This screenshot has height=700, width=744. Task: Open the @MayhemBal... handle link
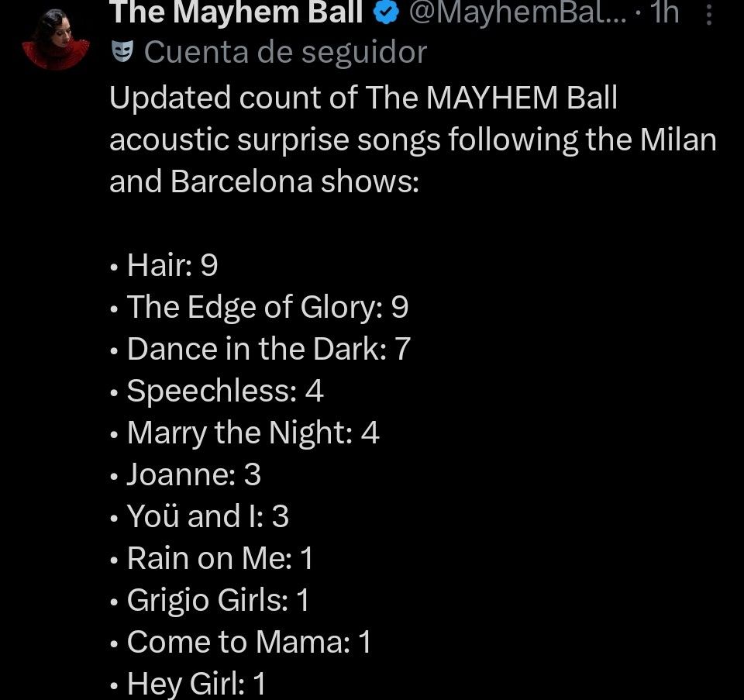pyautogui.click(x=516, y=12)
